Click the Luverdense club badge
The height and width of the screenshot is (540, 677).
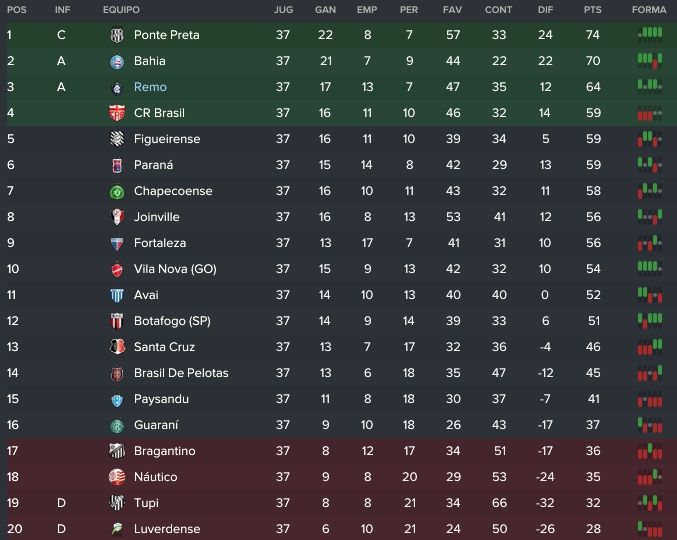(117, 529)
